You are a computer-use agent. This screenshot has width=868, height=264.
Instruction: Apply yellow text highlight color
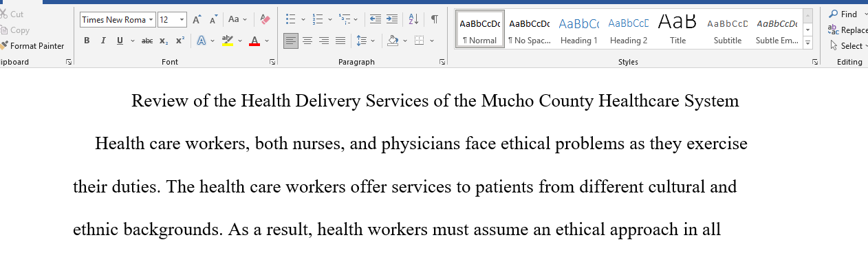pos(228,41)
